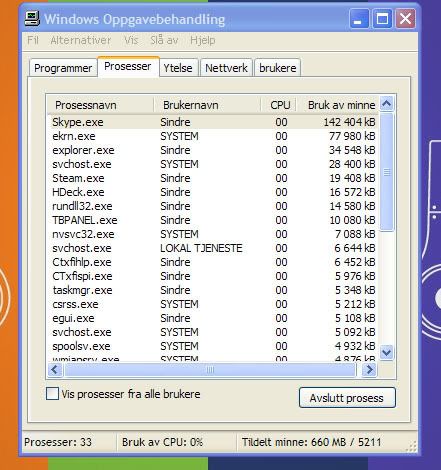Click the window resize grip corner

tap(412, 447)
